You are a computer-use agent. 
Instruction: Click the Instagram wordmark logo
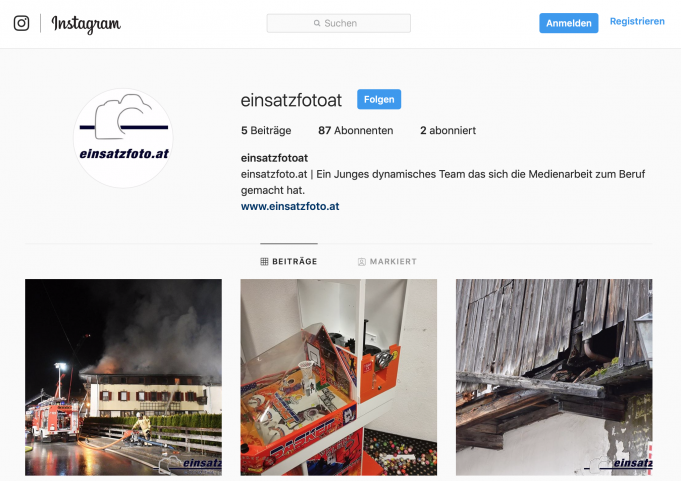[86, 24]
